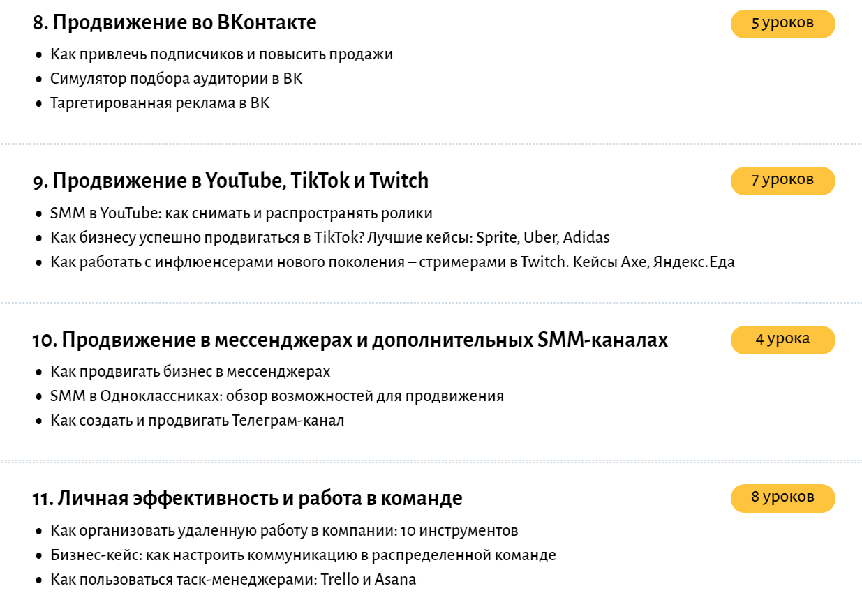This screenshot has height=616, width=862.
Task: Click 'Таргетированная реклама в ВК' list item
Action: 159,103
